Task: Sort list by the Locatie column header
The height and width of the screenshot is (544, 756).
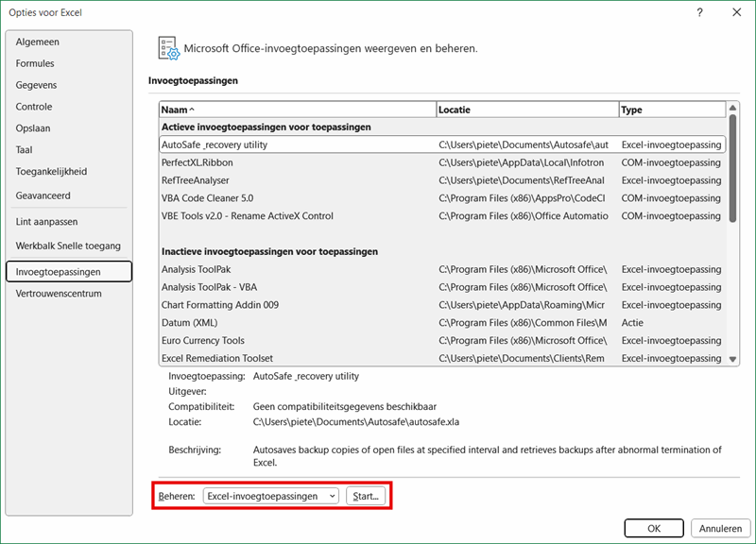Action: 527,110
